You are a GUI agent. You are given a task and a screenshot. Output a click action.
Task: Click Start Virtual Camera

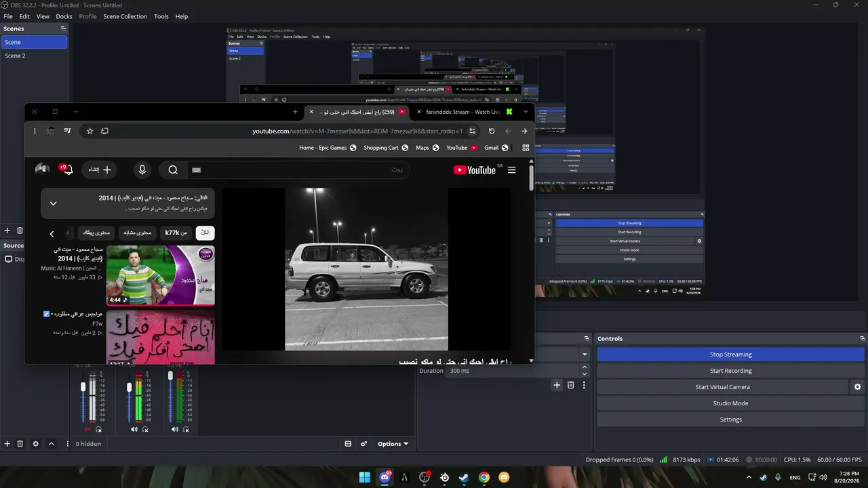pyautogui.click(x=722, y=387)
